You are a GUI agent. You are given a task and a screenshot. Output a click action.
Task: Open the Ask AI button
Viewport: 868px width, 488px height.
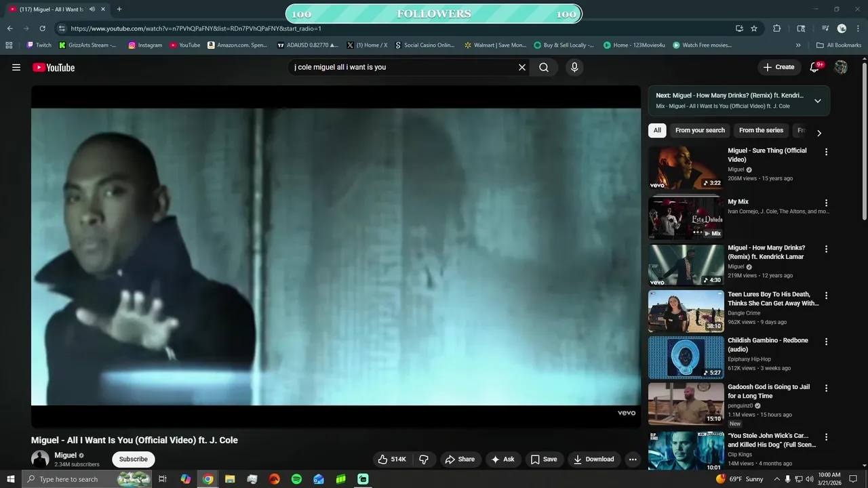[502, 460]
